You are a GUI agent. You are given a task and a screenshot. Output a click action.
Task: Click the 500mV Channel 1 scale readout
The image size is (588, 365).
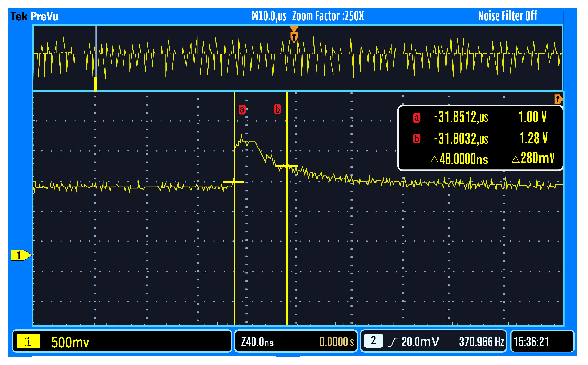pyautogui.click(x=70, y=341)
